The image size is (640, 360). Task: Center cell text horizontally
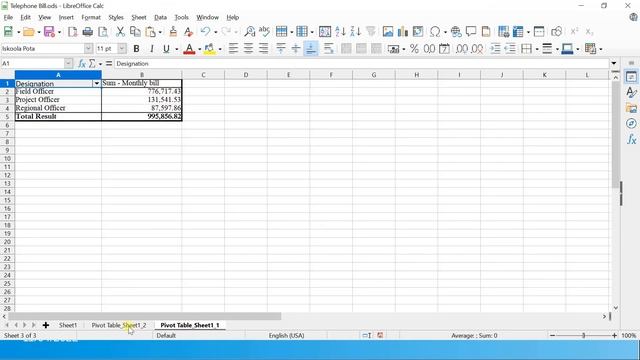[248, 49]
